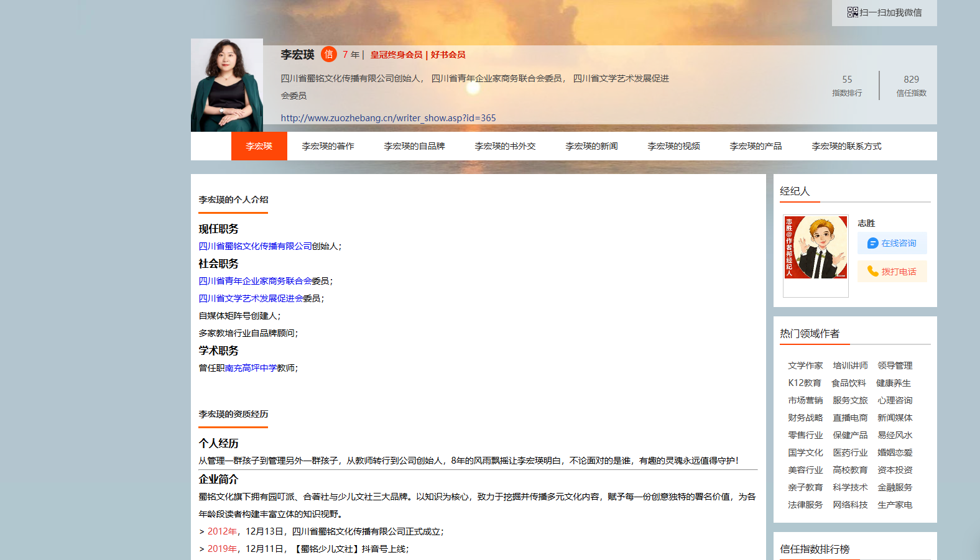Click the 皇冠终身会员 membership label
The image size is (980, 560).
click(396, 55)
